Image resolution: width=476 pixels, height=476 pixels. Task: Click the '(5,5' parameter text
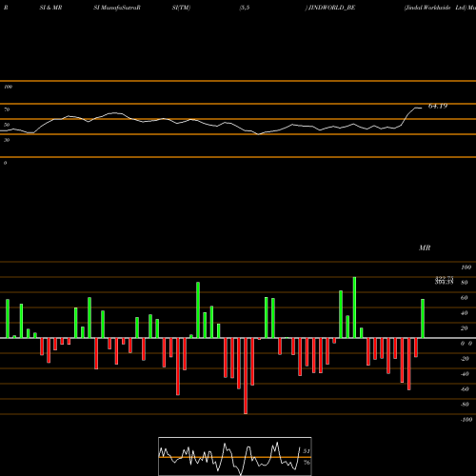point(245,8)
